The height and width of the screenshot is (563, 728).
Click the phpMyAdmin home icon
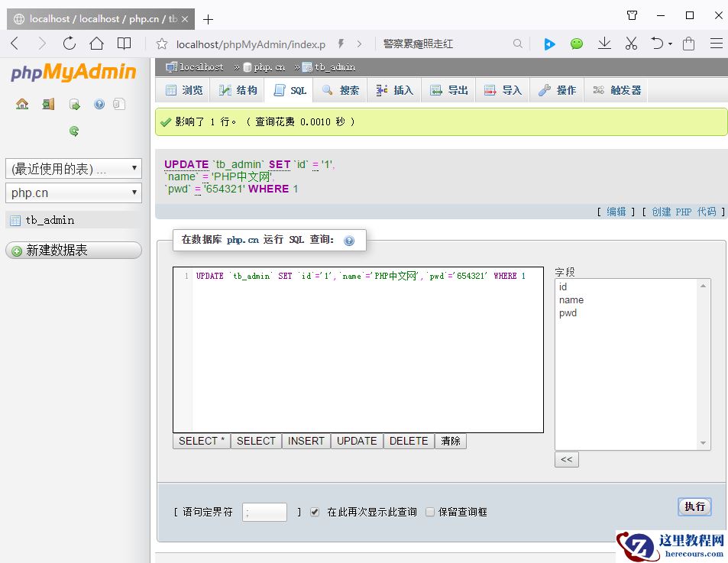tap(22, 105)
